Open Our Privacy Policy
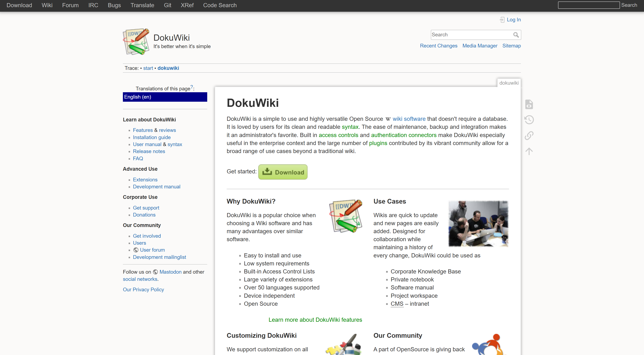The width and height of the screenshot is (644, 355). pyautogui.click(x=143, y=290)
